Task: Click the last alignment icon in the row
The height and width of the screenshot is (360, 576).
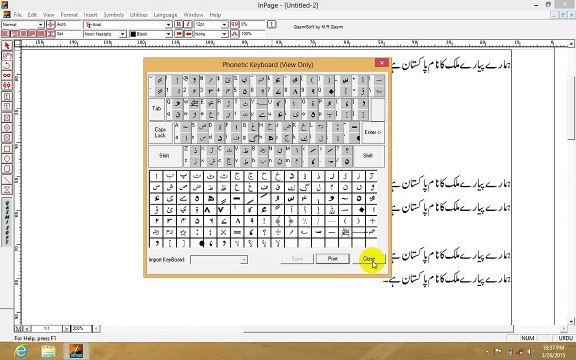Action: click(41, 34)
